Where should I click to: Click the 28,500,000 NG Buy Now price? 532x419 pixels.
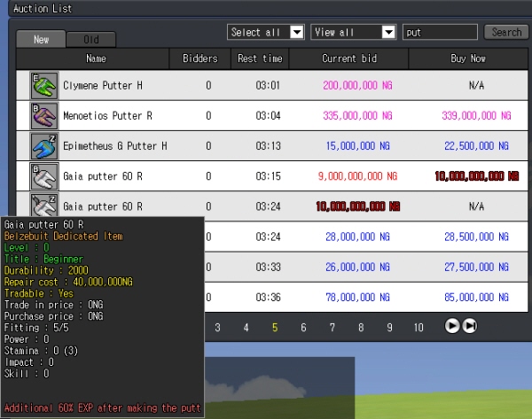coord(476,237)
